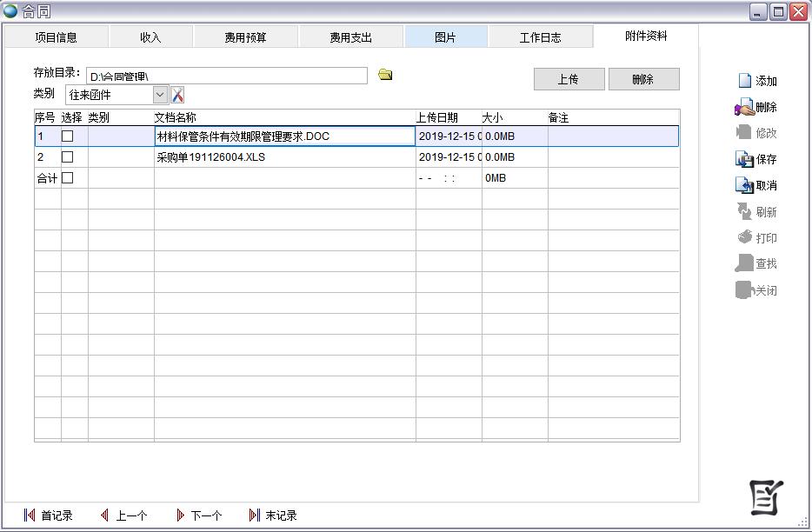Select the 采购单191126004.XLS document row
The image size is (812, 532).
coord(283,157)
